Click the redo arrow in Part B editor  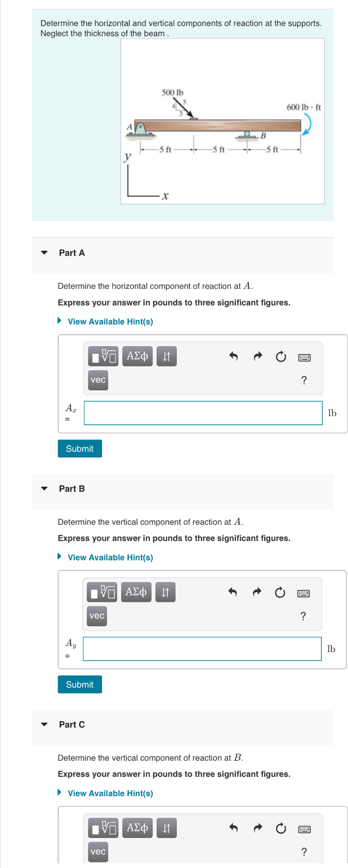[x=256, y=592]
